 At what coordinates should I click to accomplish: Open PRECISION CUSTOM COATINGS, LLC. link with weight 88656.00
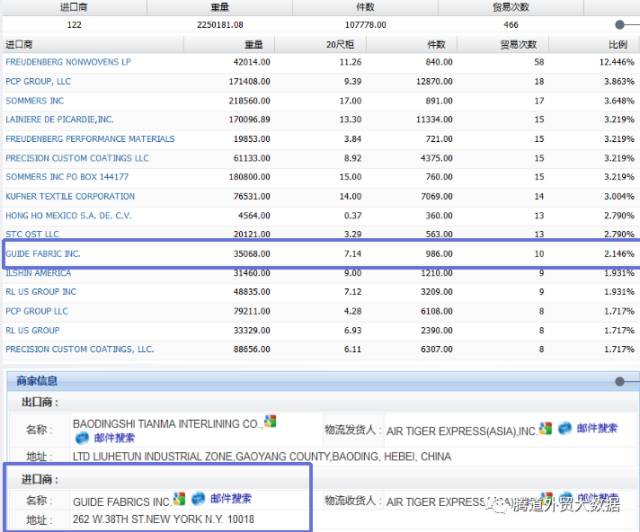click(80, 349)
